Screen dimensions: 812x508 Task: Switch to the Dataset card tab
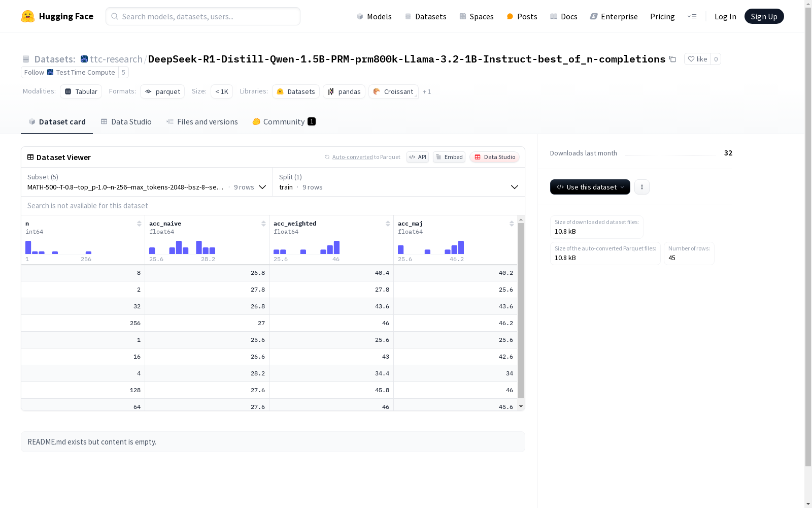pos(57,122)
